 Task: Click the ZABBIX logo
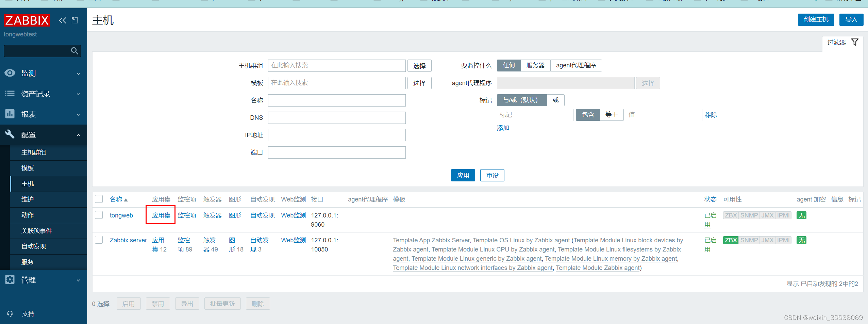pyautogui.click(x=27, y=20)
